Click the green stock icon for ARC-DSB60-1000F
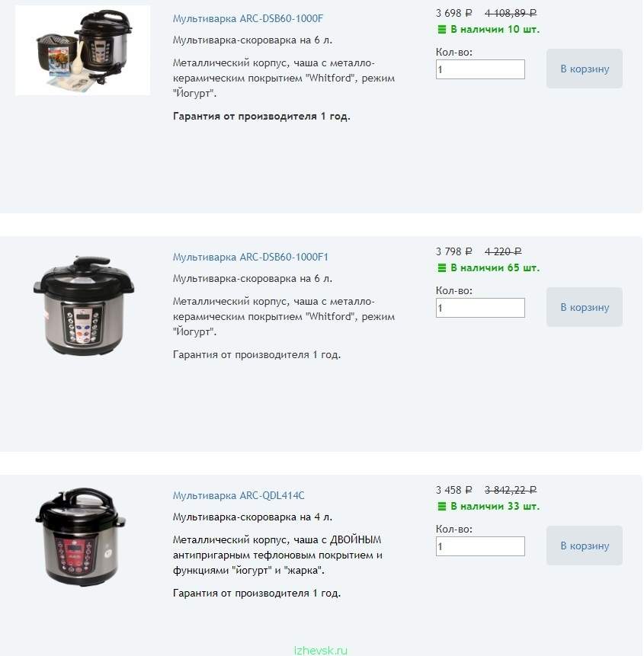Viewport: 644px width, 656px height. (442, 29)
